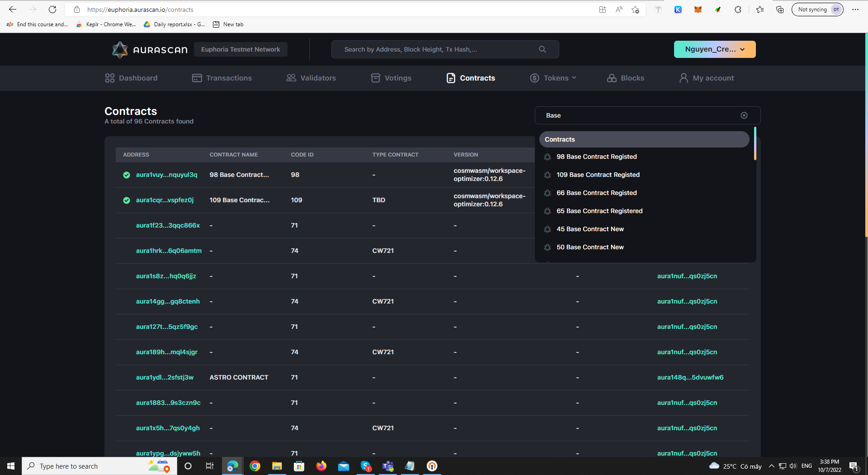The height and width of the screenshot is (475, 868).
Task: Open browser extensions puzzle icon
Action: [738, 9]
